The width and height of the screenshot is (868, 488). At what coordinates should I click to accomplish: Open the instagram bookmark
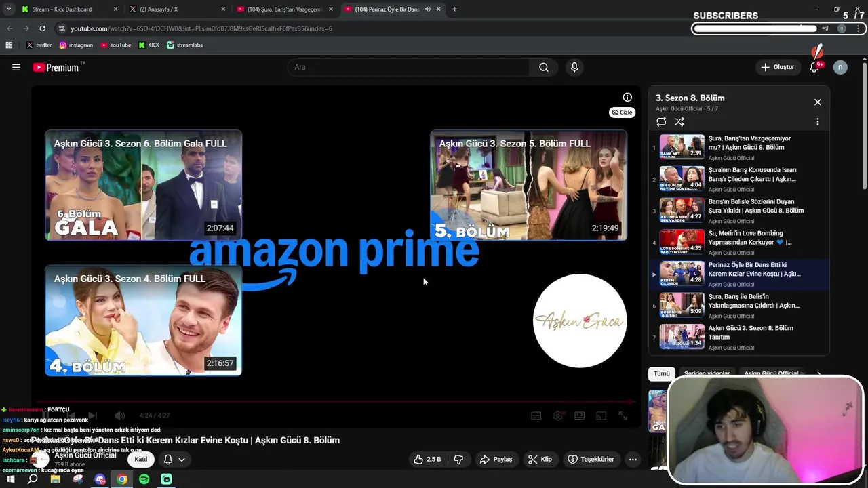pos(75,45)
